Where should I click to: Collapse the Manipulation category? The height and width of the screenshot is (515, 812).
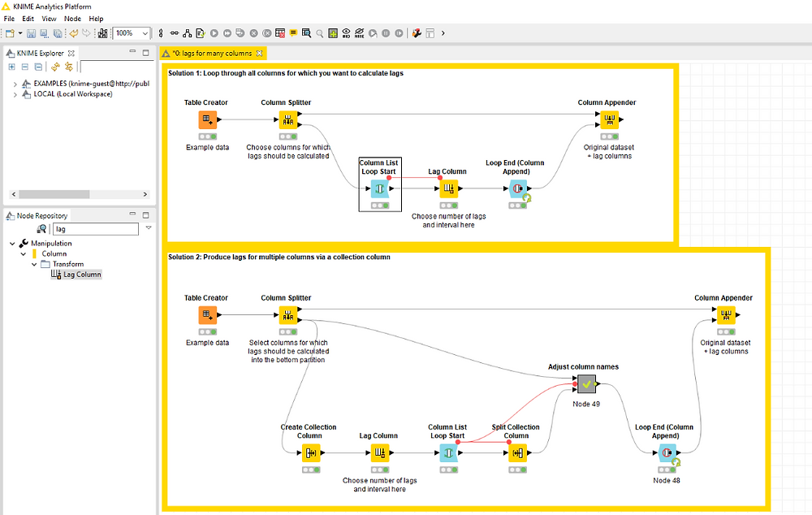click(x=12, y=244)
